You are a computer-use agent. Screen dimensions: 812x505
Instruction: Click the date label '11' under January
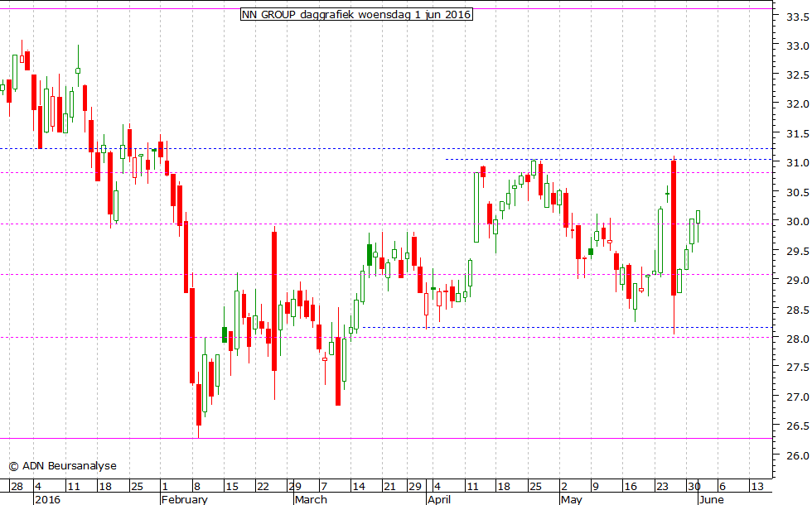click(74, 487)
